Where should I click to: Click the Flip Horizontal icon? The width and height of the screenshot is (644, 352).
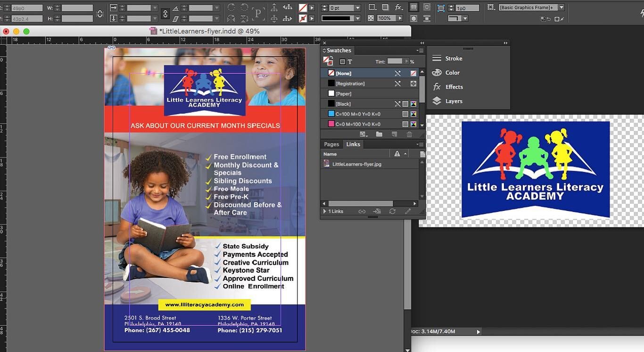pos(231,19)
